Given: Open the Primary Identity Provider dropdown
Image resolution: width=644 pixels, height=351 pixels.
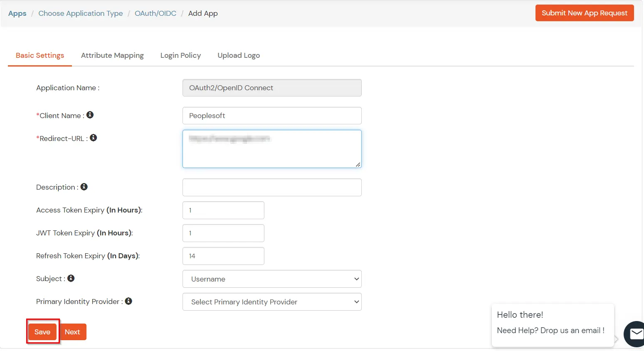Looking at the screenshot, I should coord(271,302).
